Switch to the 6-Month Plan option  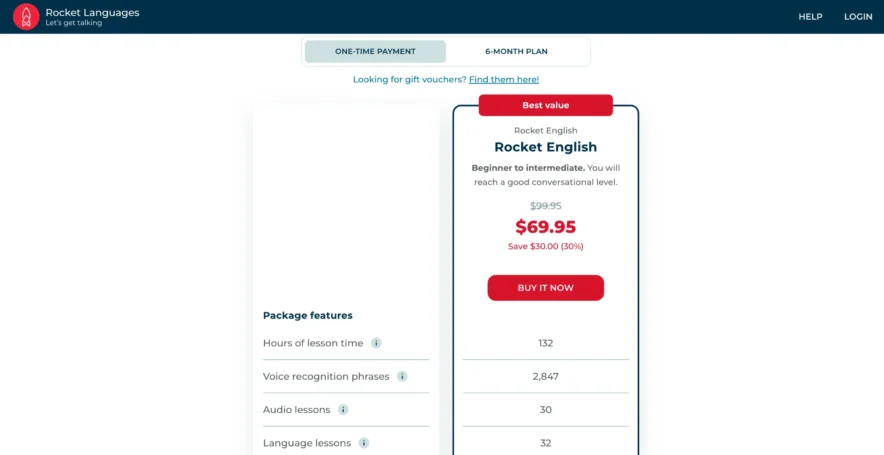point(516,51)
